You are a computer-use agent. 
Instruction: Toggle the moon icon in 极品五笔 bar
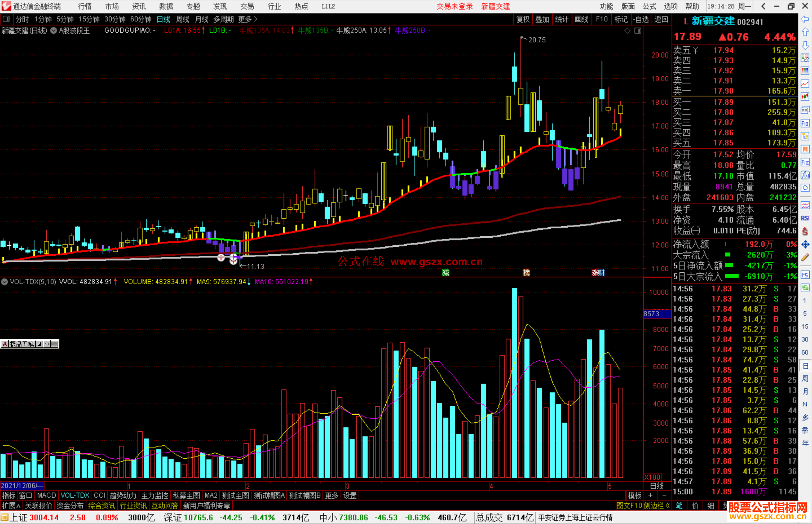39,344
